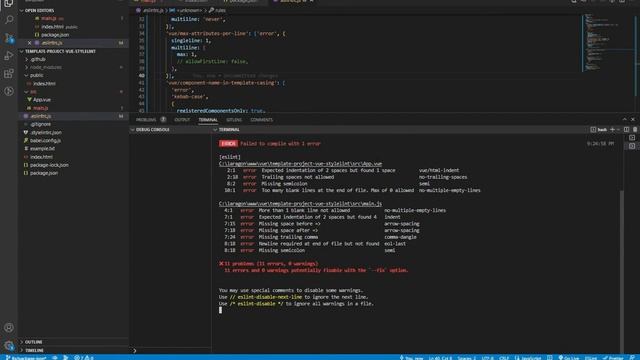This screenshot has width=640, height=360.
Task: Switch to the Output panel tab
Action: (182, 120)
